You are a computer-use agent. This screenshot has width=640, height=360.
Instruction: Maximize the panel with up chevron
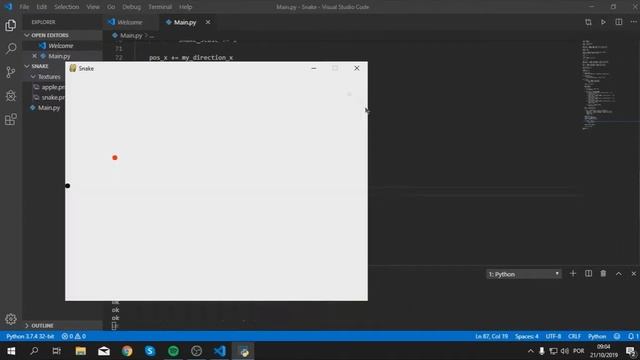coord(619,273)
